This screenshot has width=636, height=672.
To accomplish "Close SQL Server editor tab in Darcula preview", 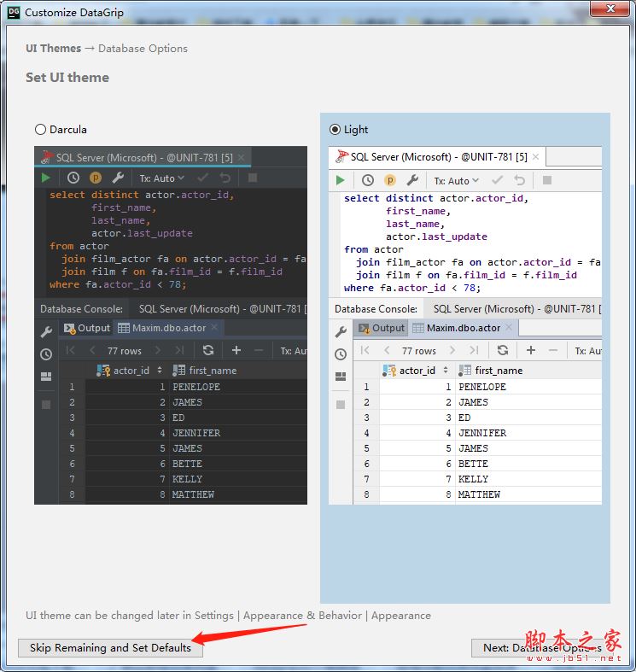I will (242, 157).
